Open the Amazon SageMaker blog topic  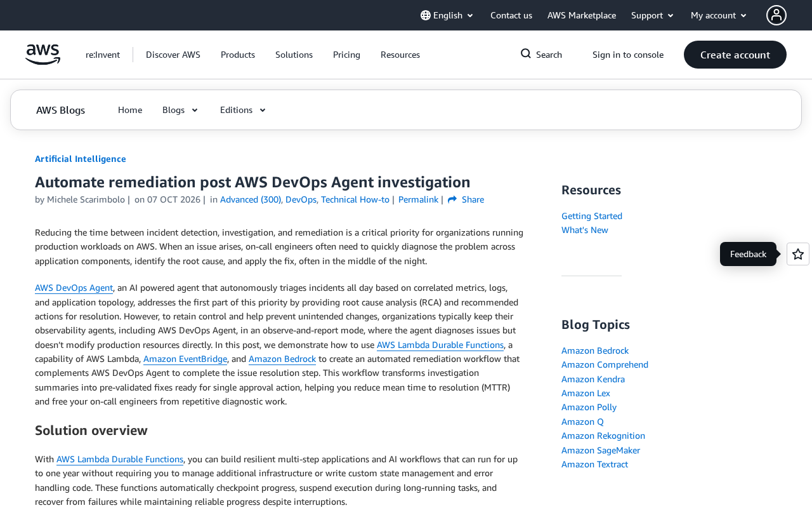pos(601,450)
